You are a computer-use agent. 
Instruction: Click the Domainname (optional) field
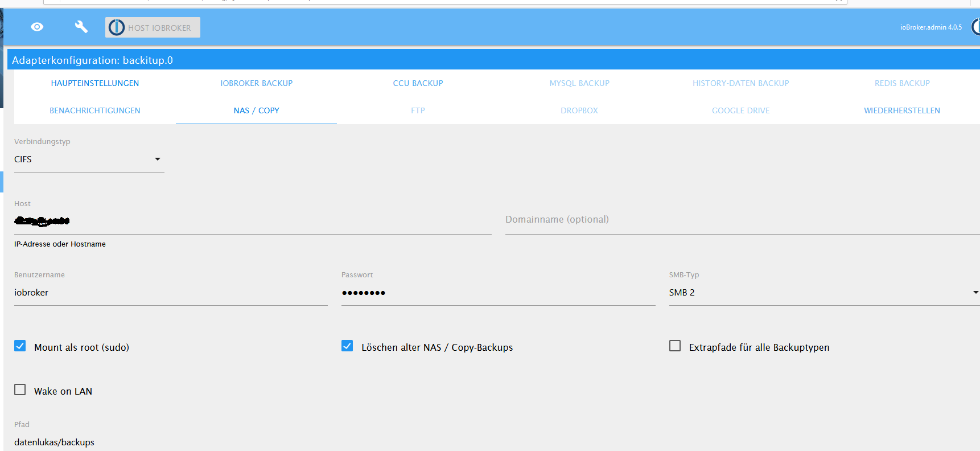pyautogui.click(x=742, y=220)
